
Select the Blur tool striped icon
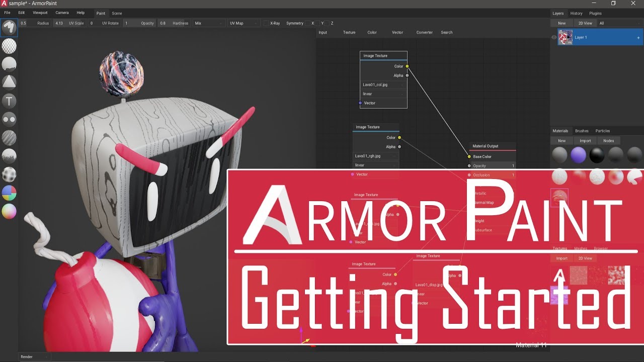pyautogui.click(x=9, y=137)
